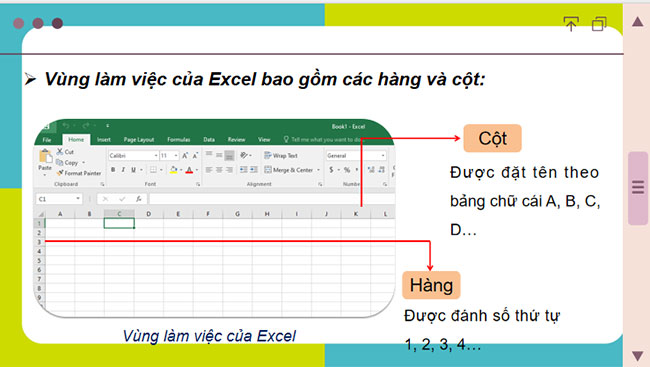Apply the yellow Fill Color bucket
The height and width of the screenshot is (367, 650).
point(174,170)
